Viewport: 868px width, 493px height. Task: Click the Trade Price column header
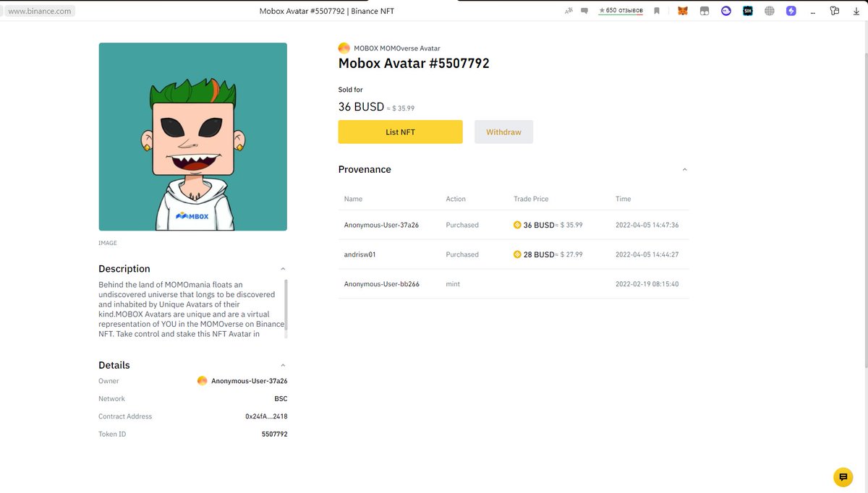point(531,199)
